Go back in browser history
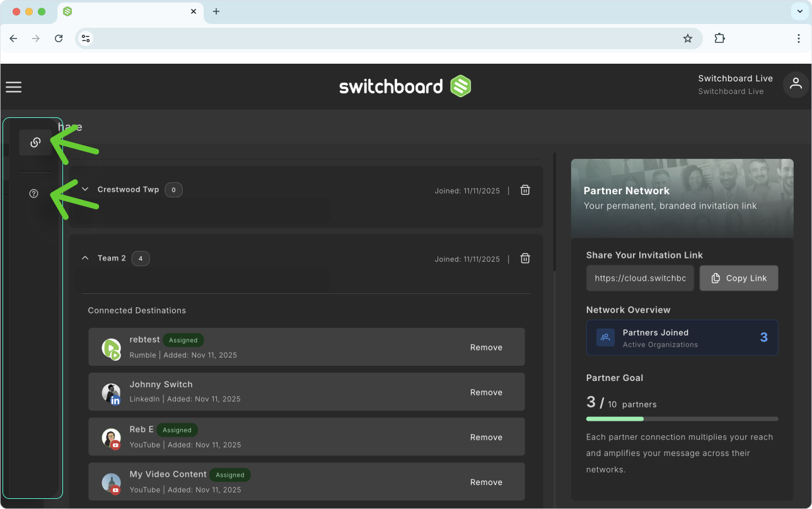 (x=13, y=38)
